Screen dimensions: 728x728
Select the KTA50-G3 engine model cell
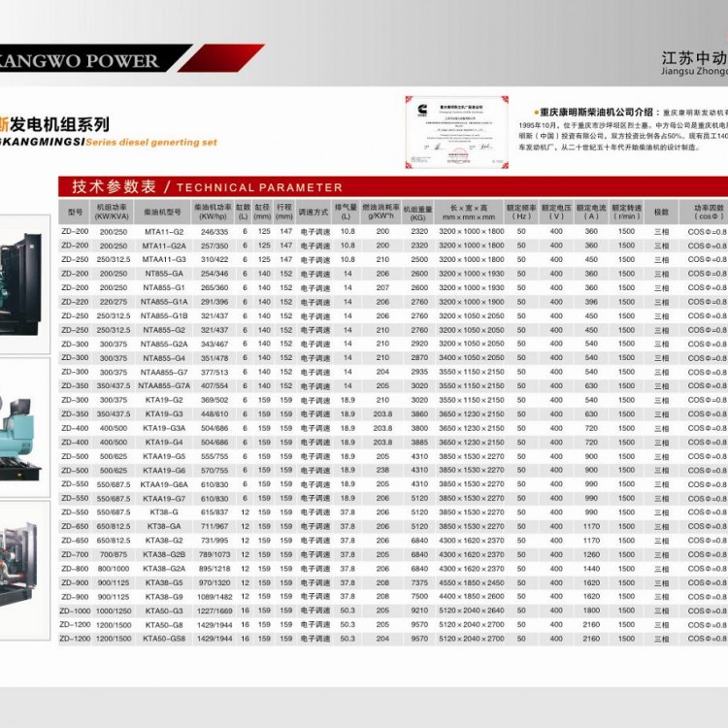coord(164,611)
